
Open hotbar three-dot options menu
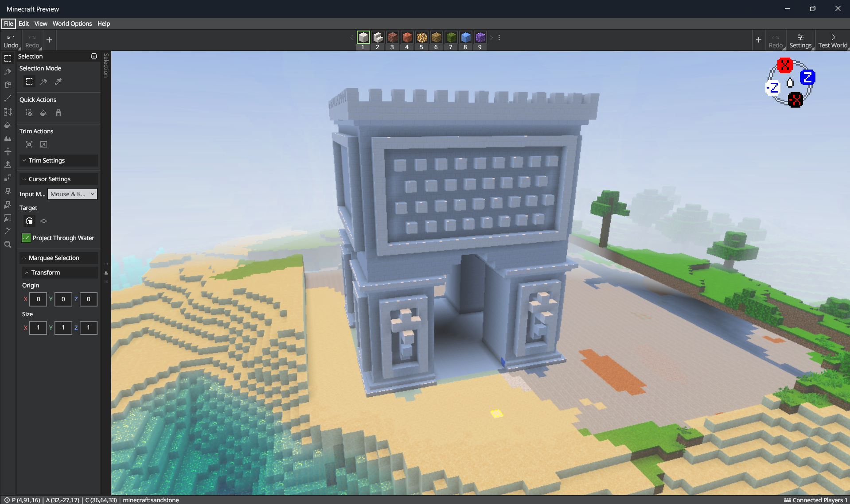point(499,38)
